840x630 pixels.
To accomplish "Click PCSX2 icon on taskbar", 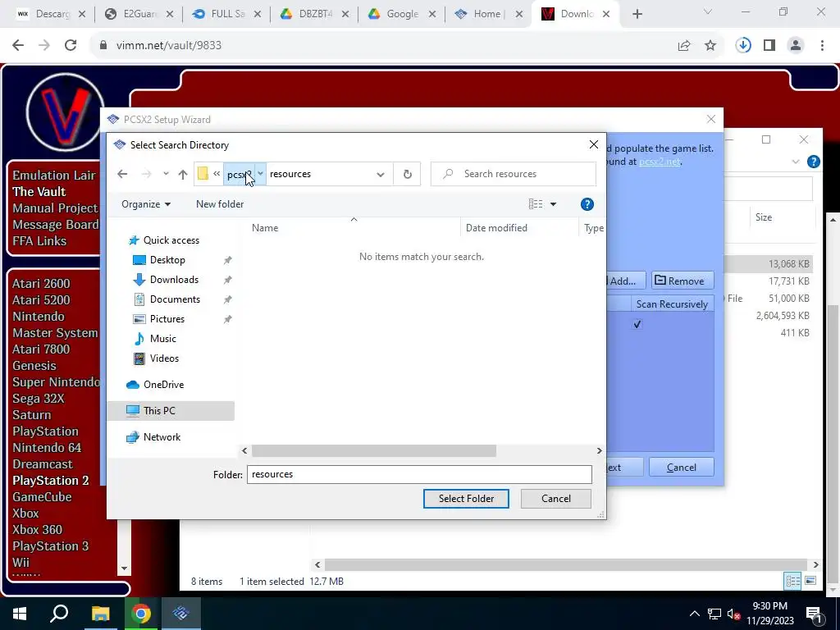I will coord(181,614).
